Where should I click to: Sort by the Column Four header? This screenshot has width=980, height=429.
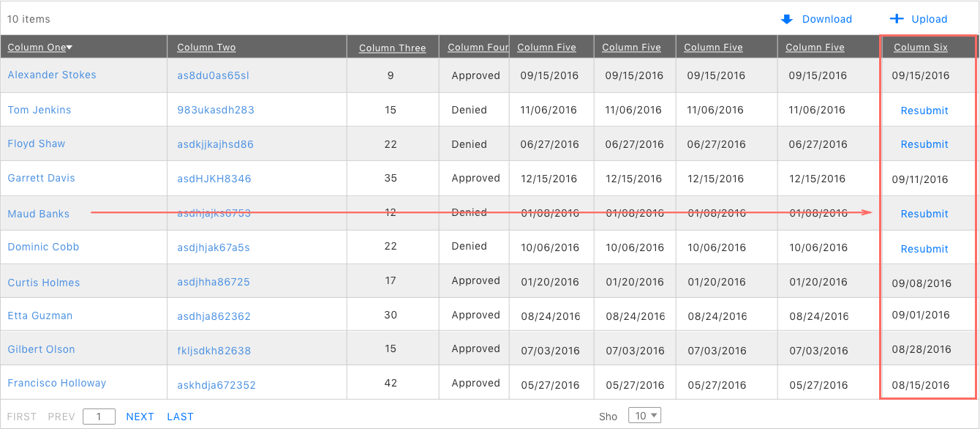[x=478, y=48]
